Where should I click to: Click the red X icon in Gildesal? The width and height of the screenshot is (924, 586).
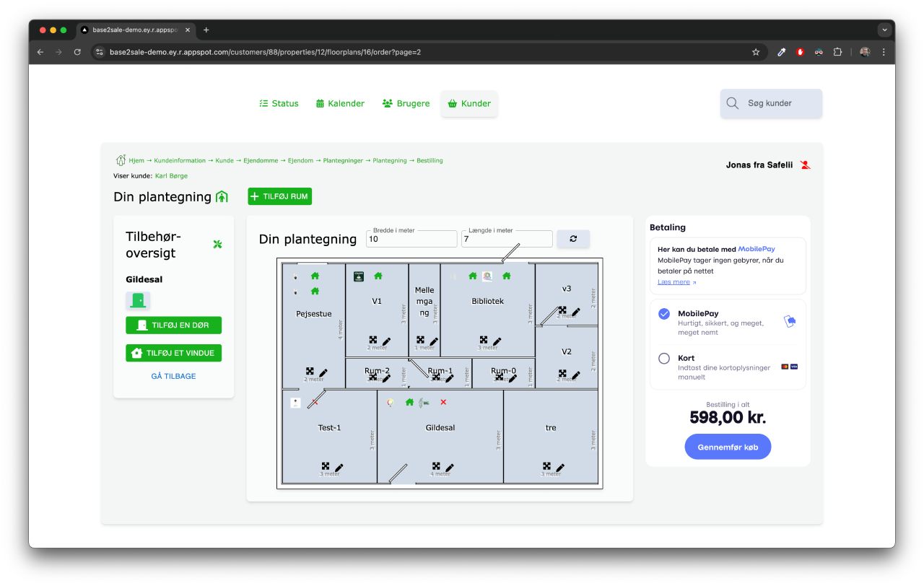coord(443,402)
